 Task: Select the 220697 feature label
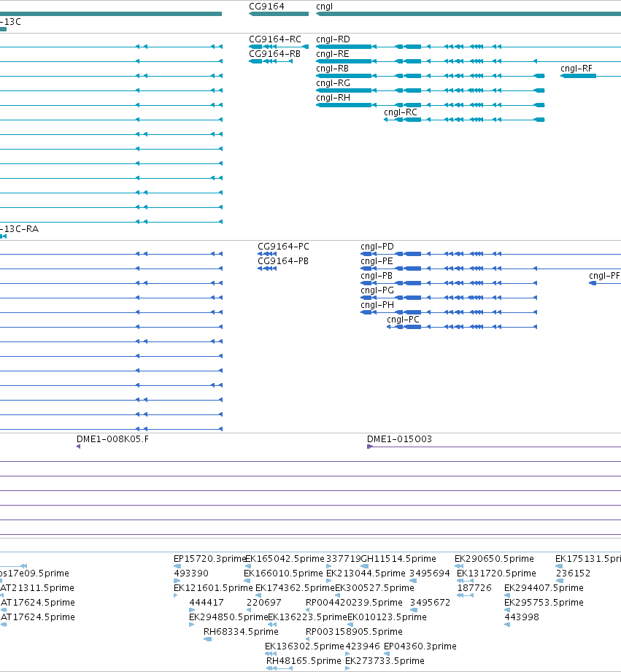263,602
